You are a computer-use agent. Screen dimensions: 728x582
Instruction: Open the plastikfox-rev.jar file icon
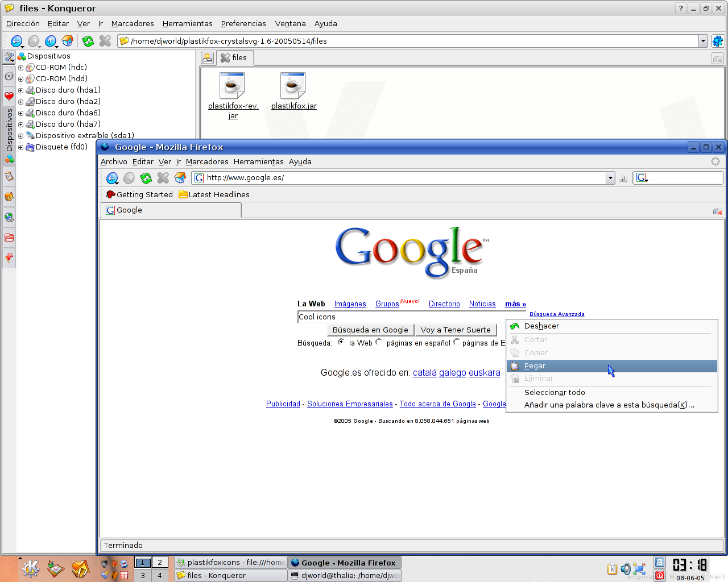(232, 85)
